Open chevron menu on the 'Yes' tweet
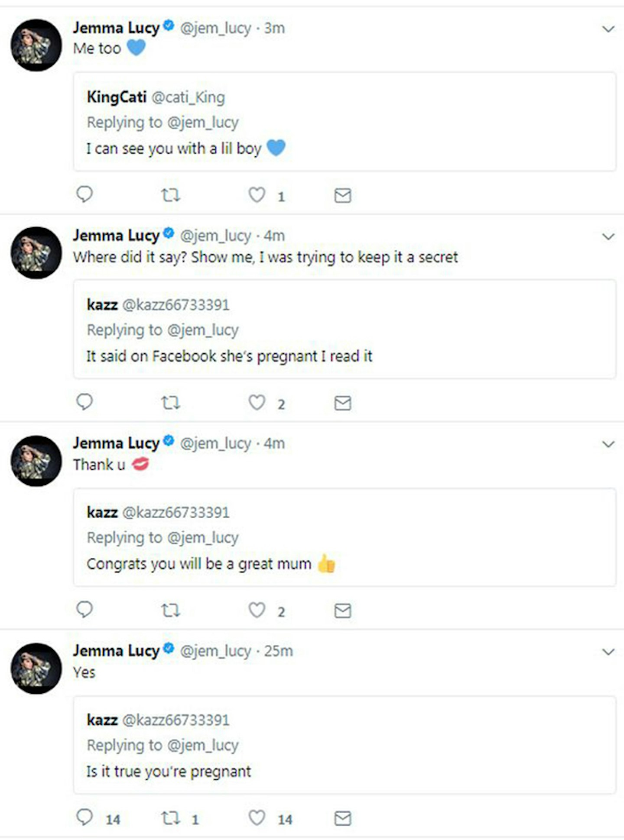 tap(608, 652)
